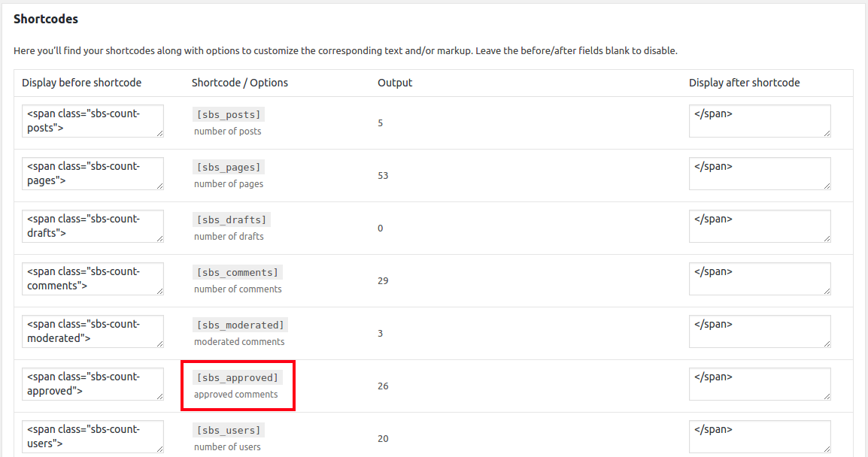
Task: Click the [sbs_users] shortcode text
Action: coord(227,429)
